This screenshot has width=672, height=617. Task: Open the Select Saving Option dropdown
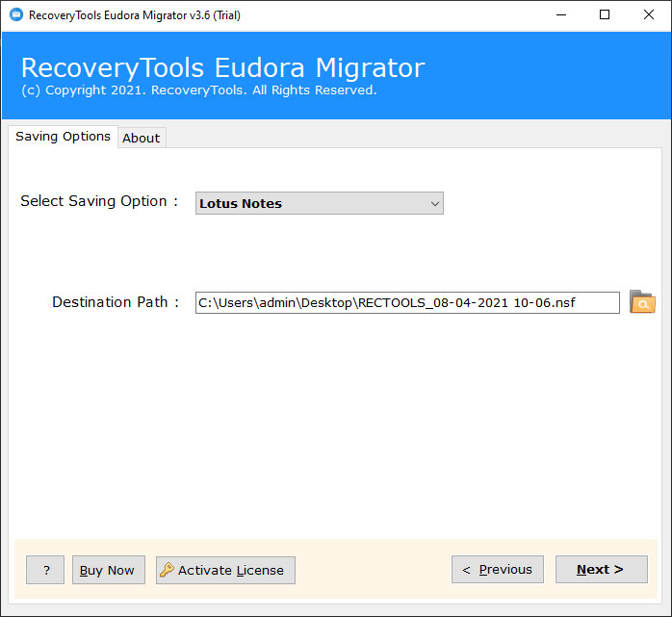(x=320, y=203)
